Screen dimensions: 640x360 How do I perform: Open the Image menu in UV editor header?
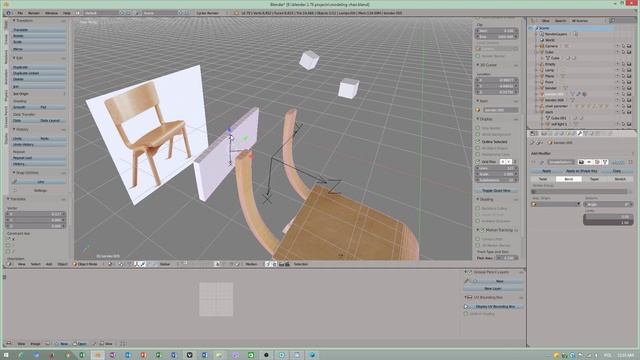tap(36, 344)
